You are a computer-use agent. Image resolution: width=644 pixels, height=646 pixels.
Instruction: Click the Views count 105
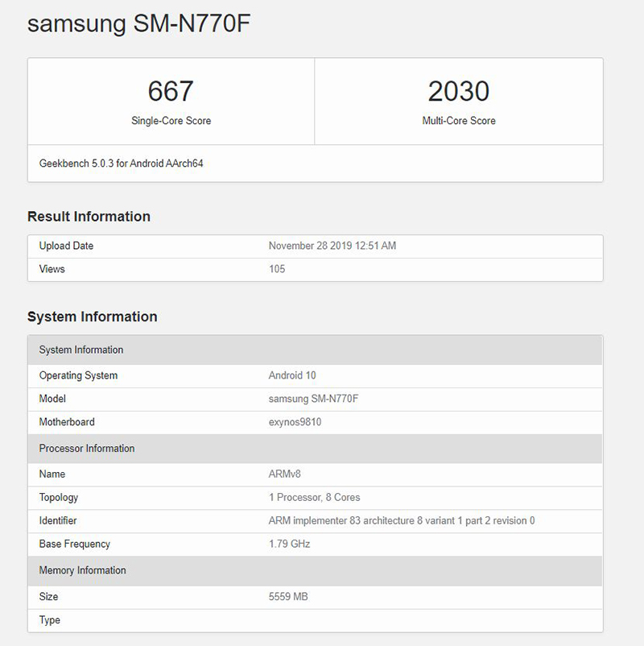pyautogui.click(x=277, y=269)
